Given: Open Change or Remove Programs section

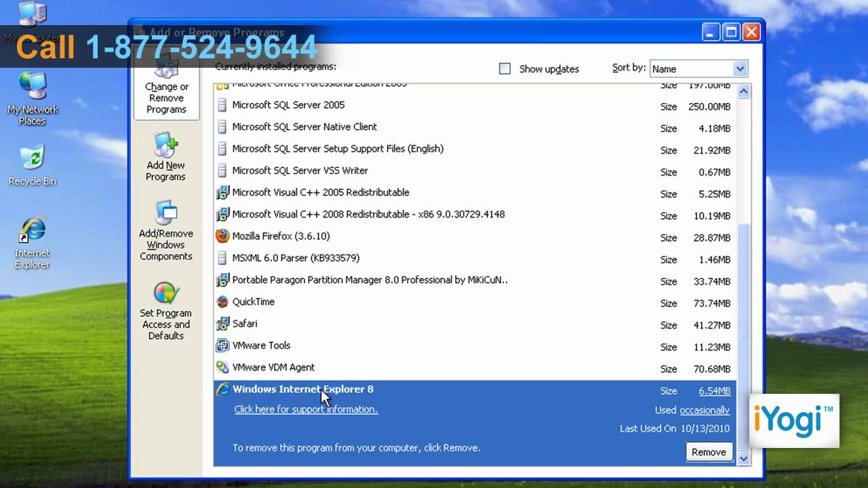Looking at the screenshot, I should pyautogui.click(x=166, y=84).
